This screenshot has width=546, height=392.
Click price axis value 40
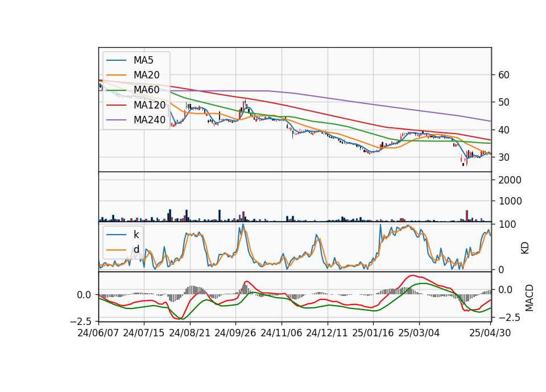pyautogui.click(x=503, y=130)
